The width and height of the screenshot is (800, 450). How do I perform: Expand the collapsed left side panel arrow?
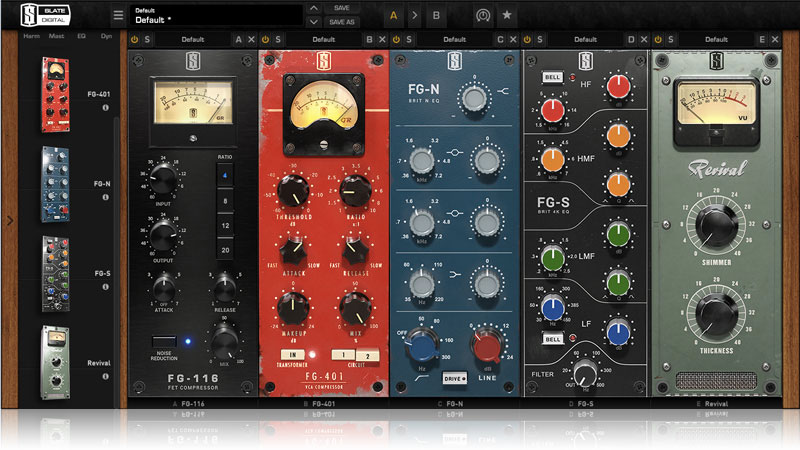click(x=8, y=220)
